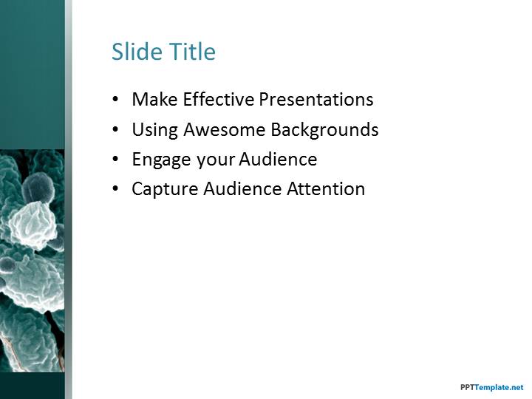Select the "Slide Title" heading text
This screenshot has height=399, width=532.
click(163, 52)
